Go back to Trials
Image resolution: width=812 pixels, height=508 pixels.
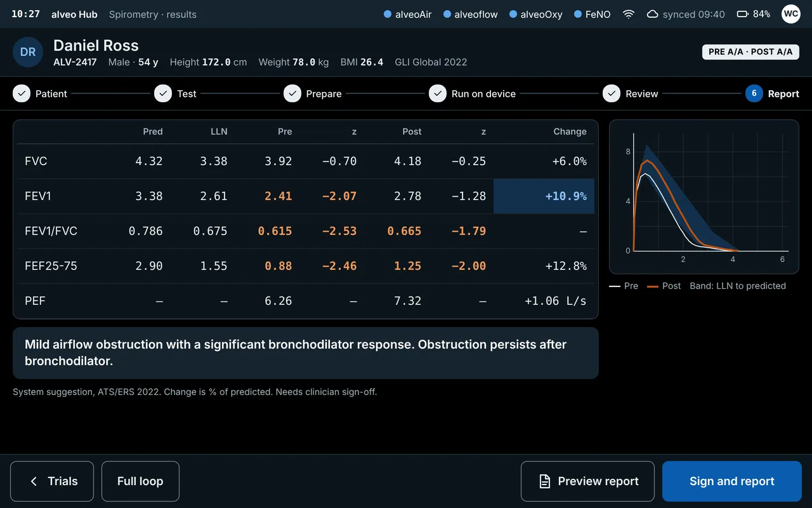tap(52, 481)
